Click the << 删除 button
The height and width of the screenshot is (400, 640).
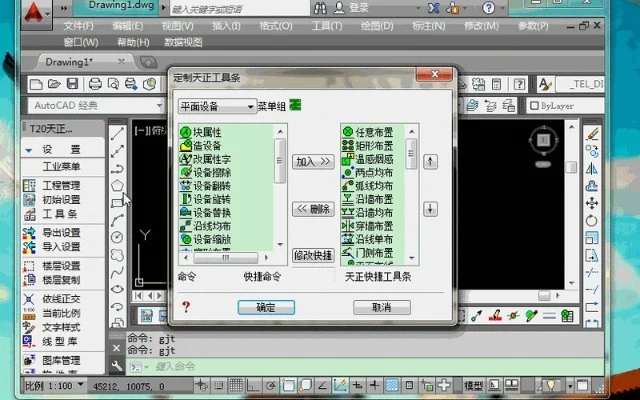click(313, 209)
